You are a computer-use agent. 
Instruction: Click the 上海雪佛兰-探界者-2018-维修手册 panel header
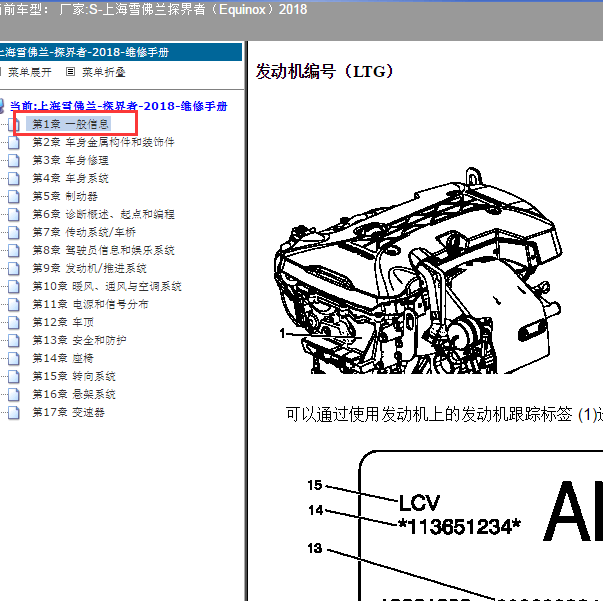[121, 52]
